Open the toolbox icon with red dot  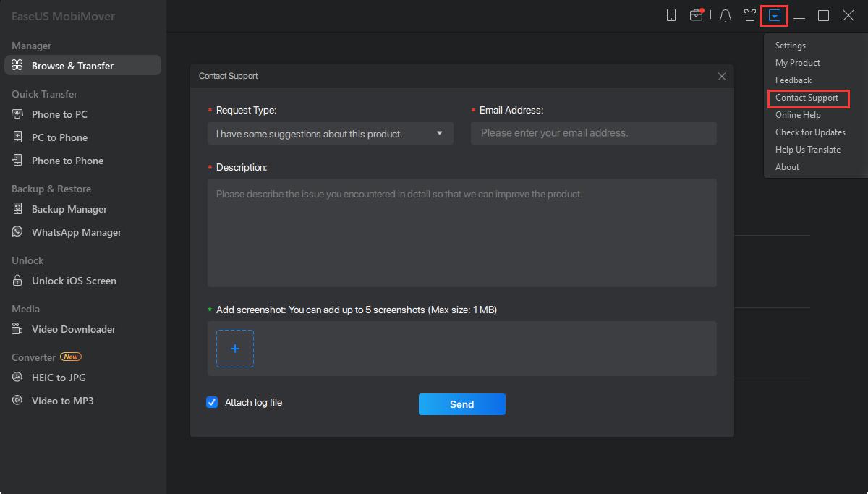(x=696, y=15)
